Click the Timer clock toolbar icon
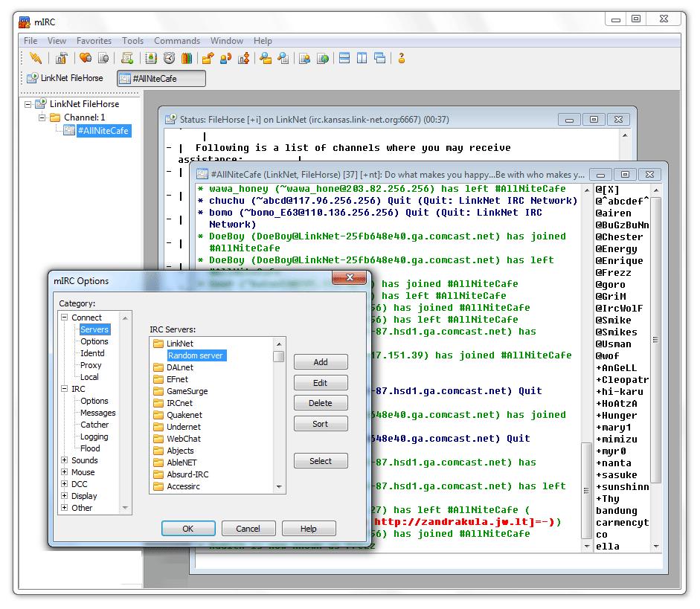Screen dimensions: 700x609 click(x=169, y=58)
